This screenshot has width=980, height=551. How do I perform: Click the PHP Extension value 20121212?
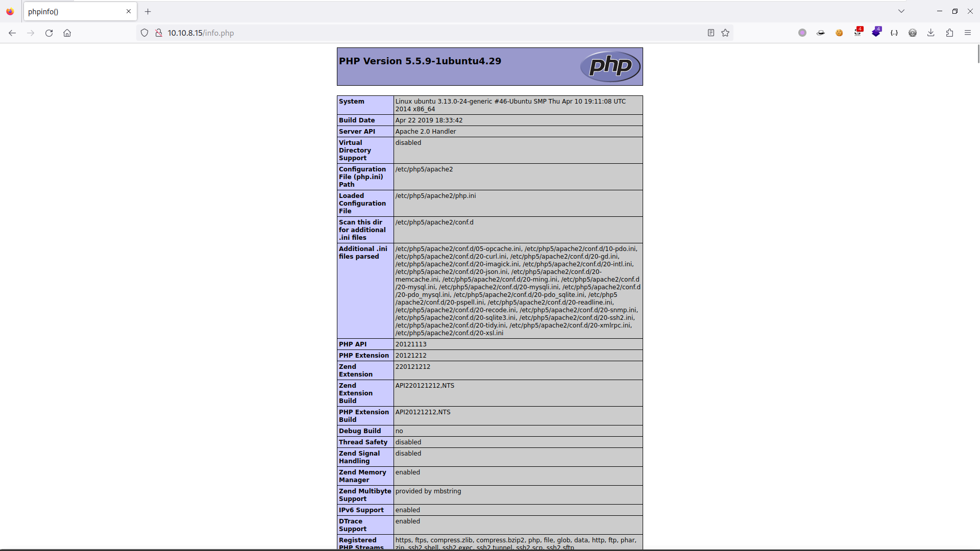pos(411,356)
